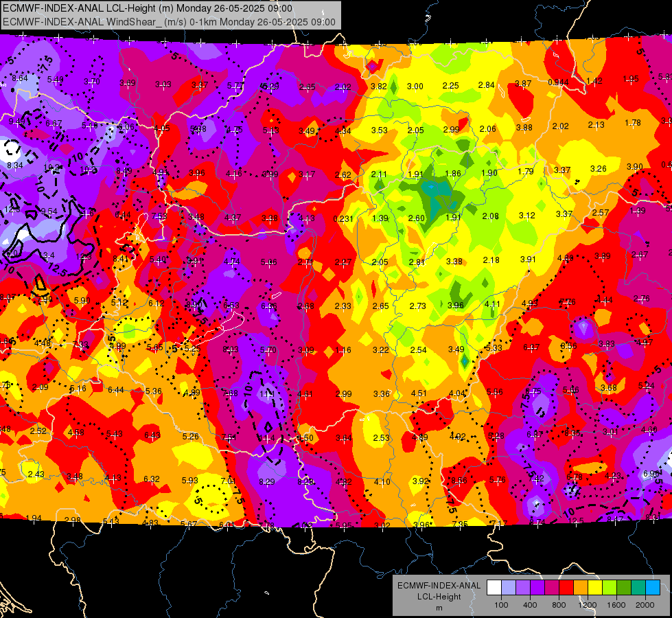Select the yellow legend swatch
Viewport: 672px width, 618px height.
(595, 588)
